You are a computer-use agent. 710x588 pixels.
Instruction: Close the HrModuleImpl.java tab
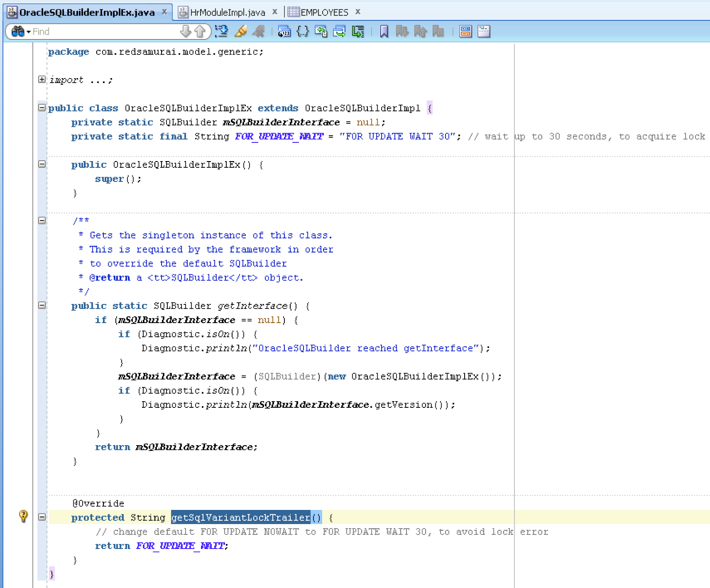click(274, 12)
